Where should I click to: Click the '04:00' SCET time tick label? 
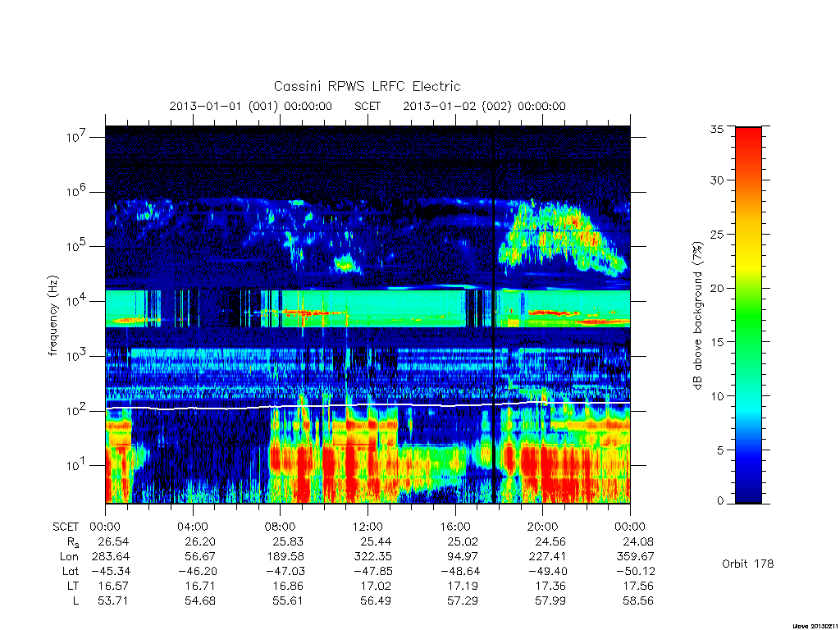[x=193, y=527]
